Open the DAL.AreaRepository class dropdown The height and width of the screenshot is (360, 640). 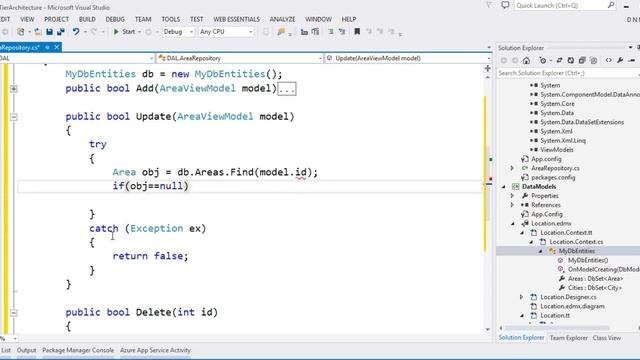(240, 58)
